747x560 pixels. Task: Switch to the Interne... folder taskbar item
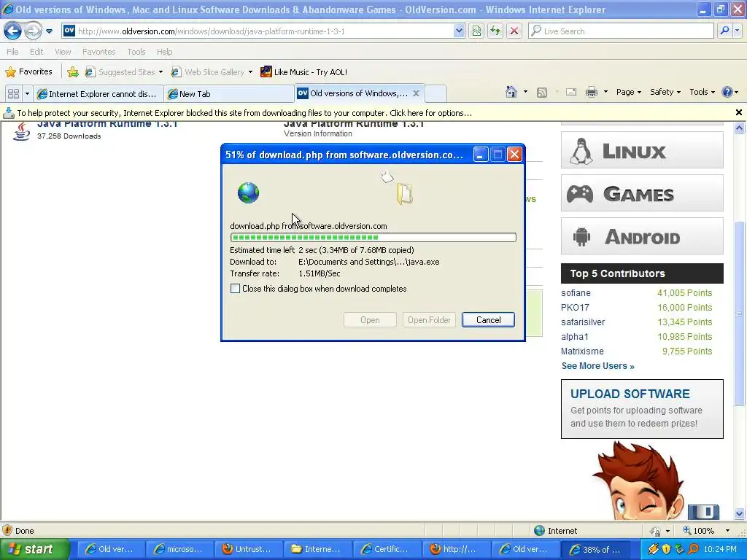[317, 549]
